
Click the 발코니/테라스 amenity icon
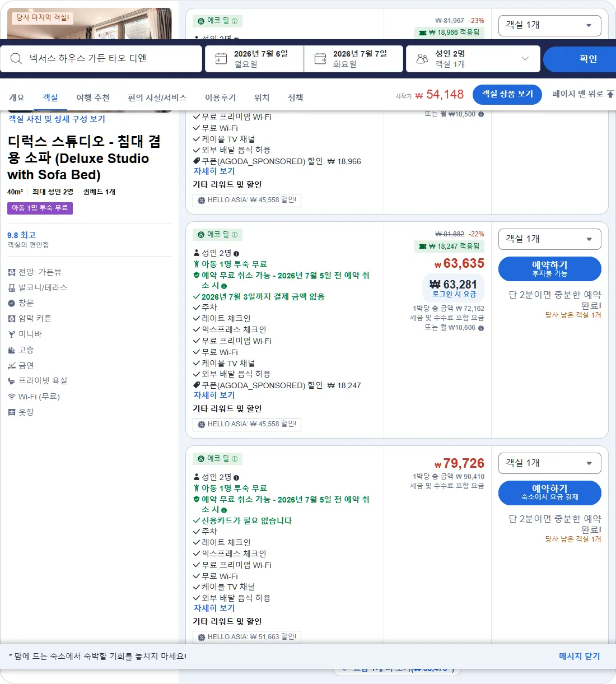[x=12, y=287]
